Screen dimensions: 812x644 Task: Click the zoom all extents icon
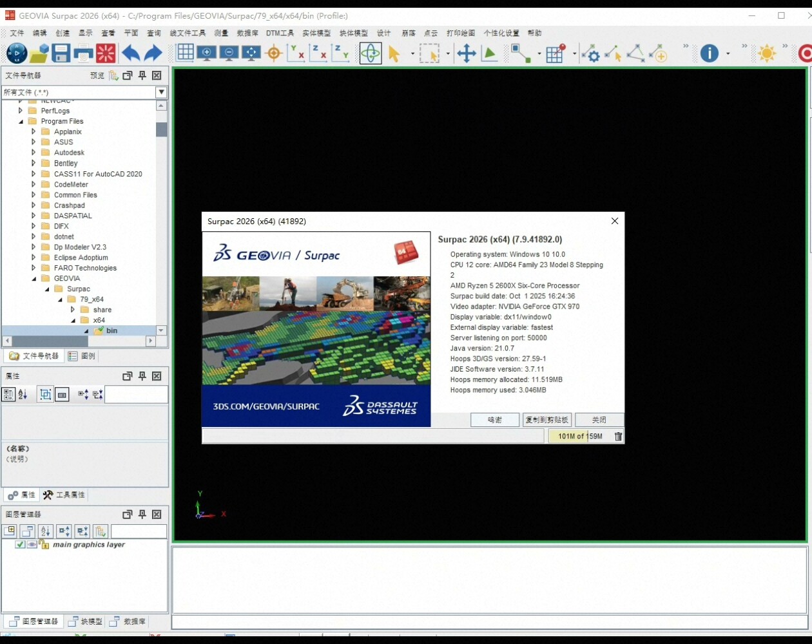(251, 53)
